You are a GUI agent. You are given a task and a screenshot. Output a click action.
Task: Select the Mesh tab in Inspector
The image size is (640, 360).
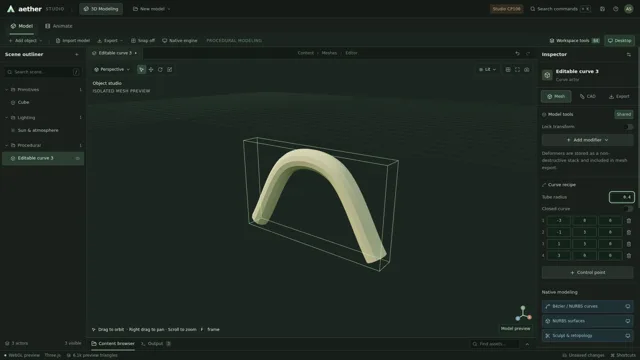[x=556, y=96]
